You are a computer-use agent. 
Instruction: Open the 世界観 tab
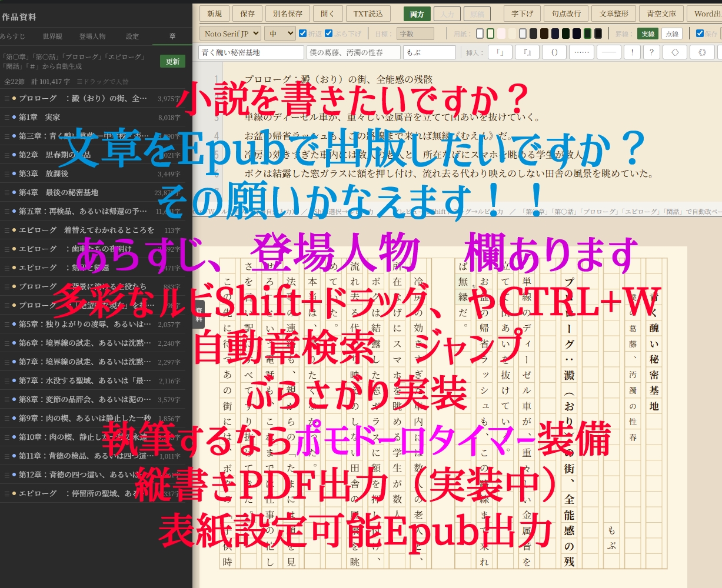(x=52, y=36)
